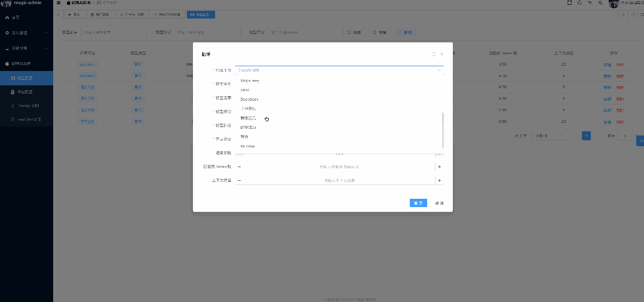Select MiniMax from the platform list

click(x=248, y=146)
